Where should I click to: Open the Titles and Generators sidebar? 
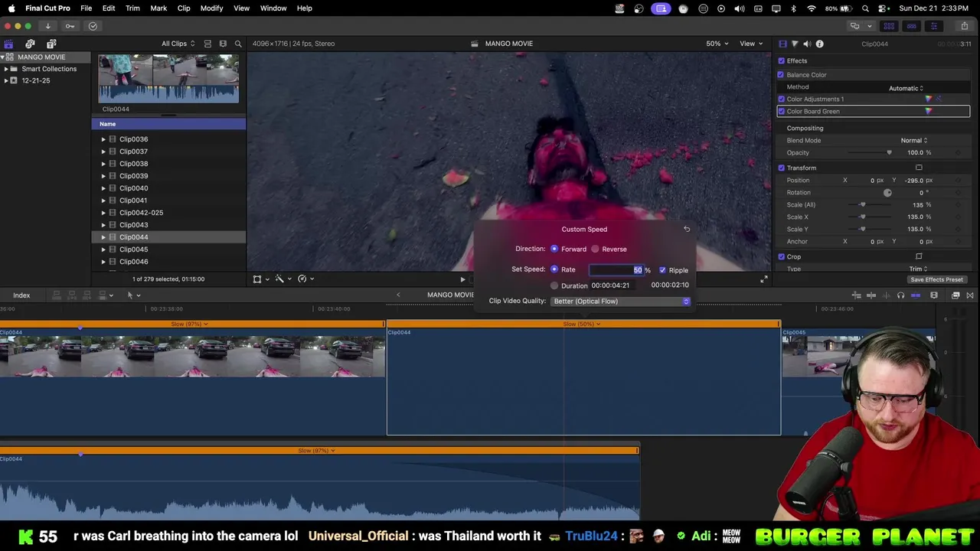51,44
